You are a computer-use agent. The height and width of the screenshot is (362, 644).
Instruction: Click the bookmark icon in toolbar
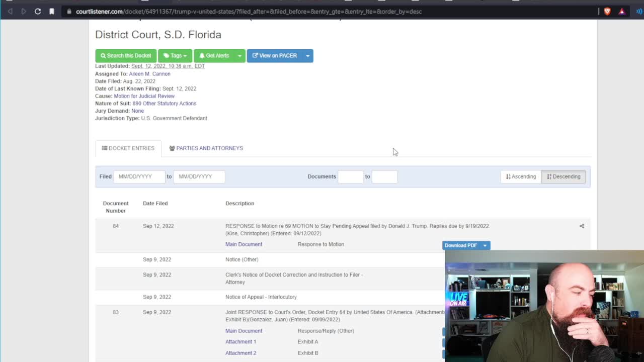pos(52,11)
